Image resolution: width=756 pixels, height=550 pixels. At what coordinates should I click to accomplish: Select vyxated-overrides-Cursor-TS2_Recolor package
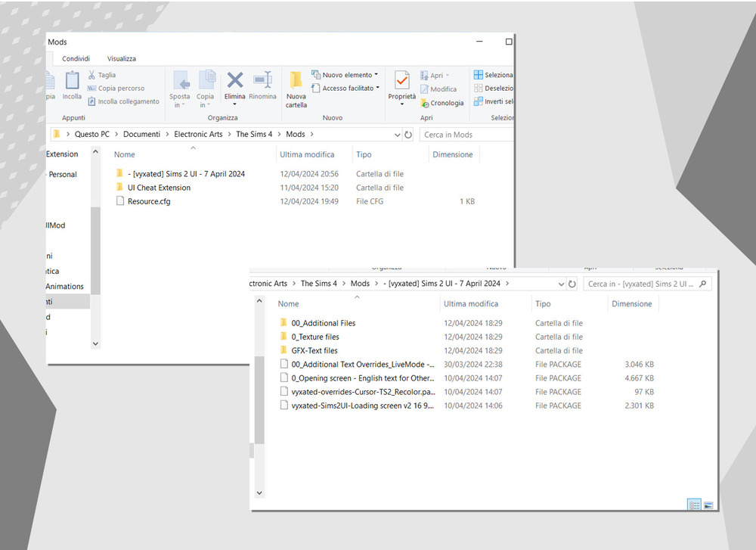[x=363, y=392]
